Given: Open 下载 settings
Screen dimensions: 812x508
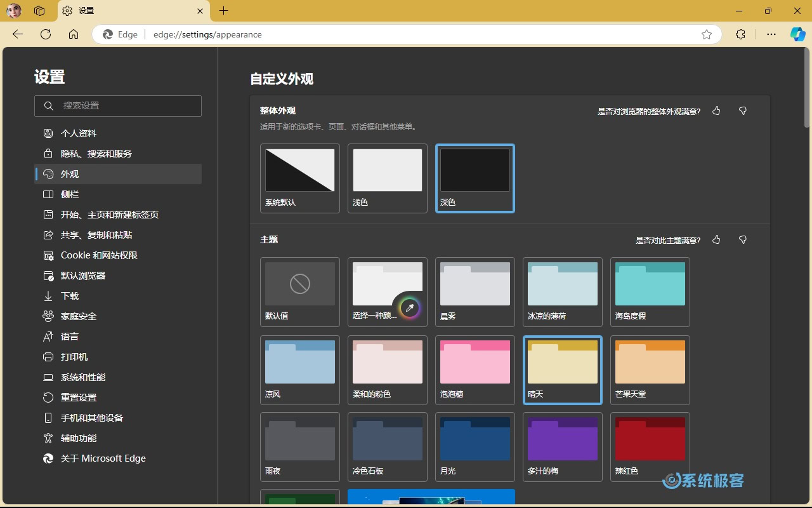Looking at the screenshot, I should pos(118,296).
